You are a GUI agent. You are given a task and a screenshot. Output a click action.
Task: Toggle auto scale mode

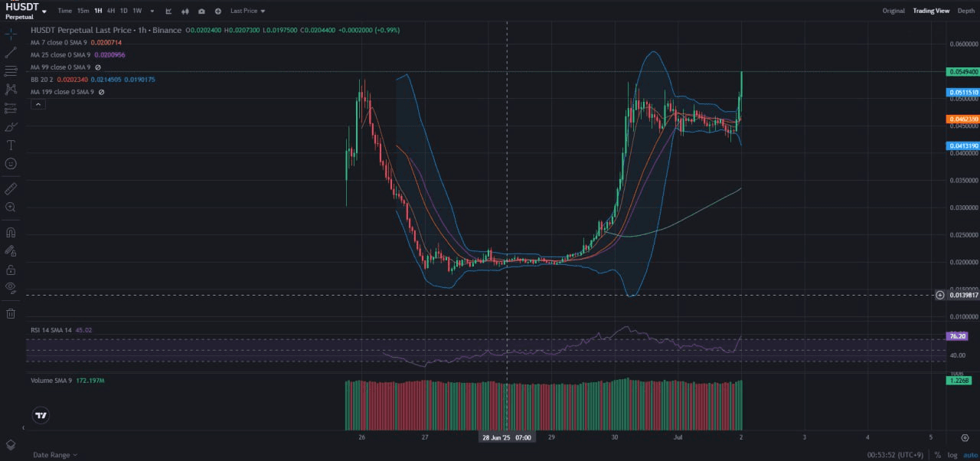tap(969, 455)
